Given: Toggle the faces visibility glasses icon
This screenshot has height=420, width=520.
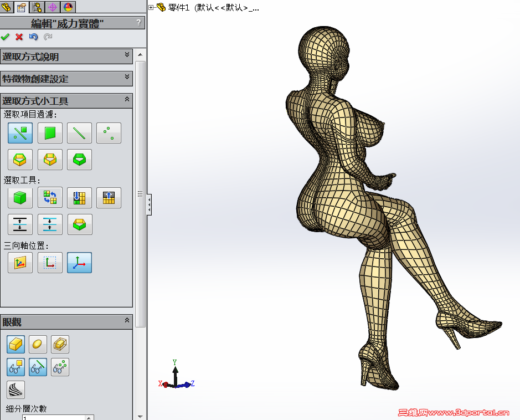Looking at the screenshot, I should point(16,367).
